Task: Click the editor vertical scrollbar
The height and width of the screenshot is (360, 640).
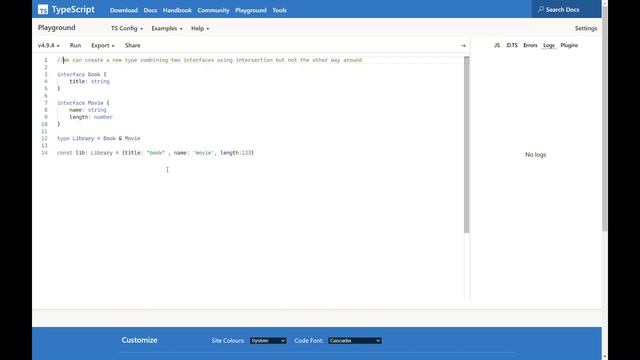Action: point(467,145)
